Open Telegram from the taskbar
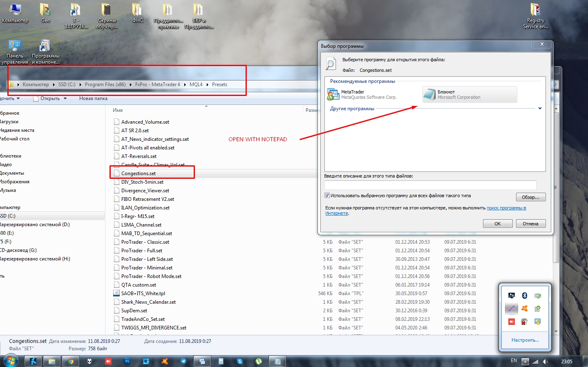 [x=183, y=361]
